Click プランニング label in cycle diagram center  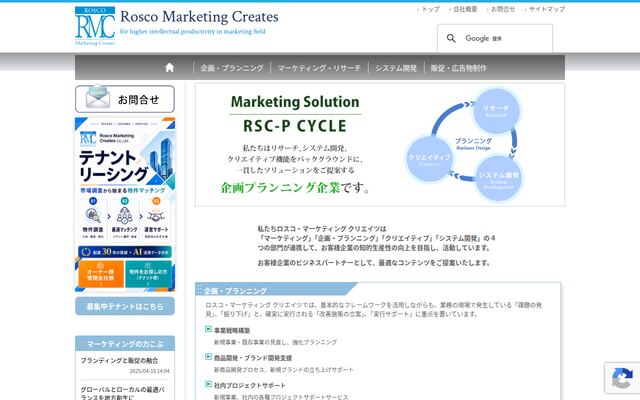tap(473, 140)
